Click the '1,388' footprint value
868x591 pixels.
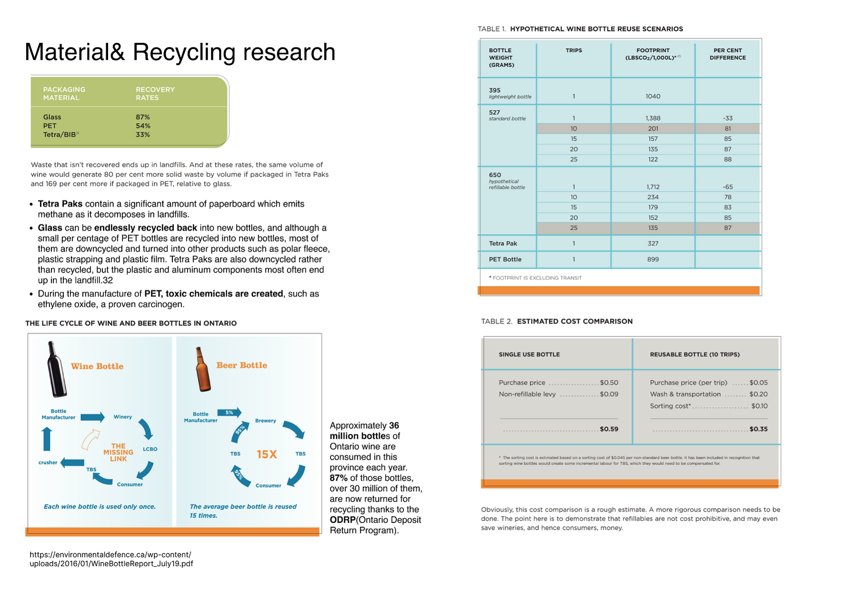tap(653, 118)
